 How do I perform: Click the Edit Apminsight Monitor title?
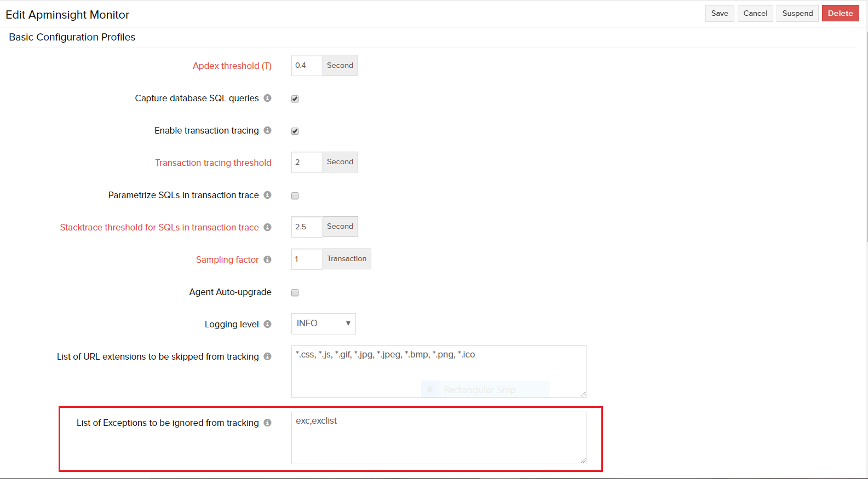tap(67, 15)
